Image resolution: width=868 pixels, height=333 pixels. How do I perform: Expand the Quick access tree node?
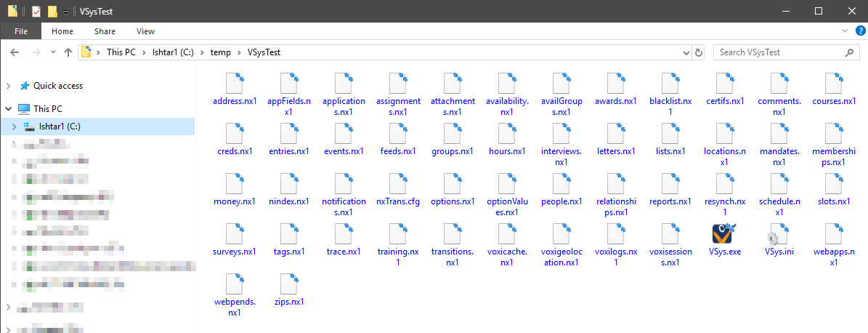(x=8, y=86)
